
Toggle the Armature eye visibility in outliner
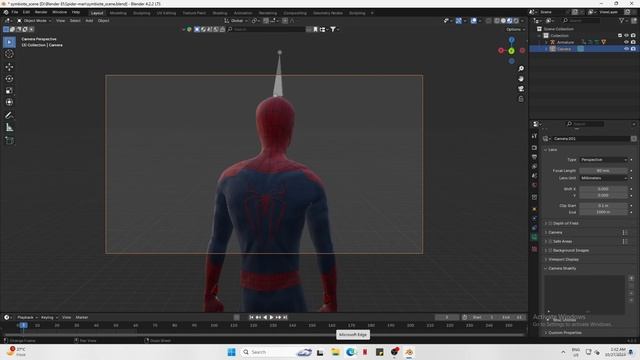tap(627, 42)
